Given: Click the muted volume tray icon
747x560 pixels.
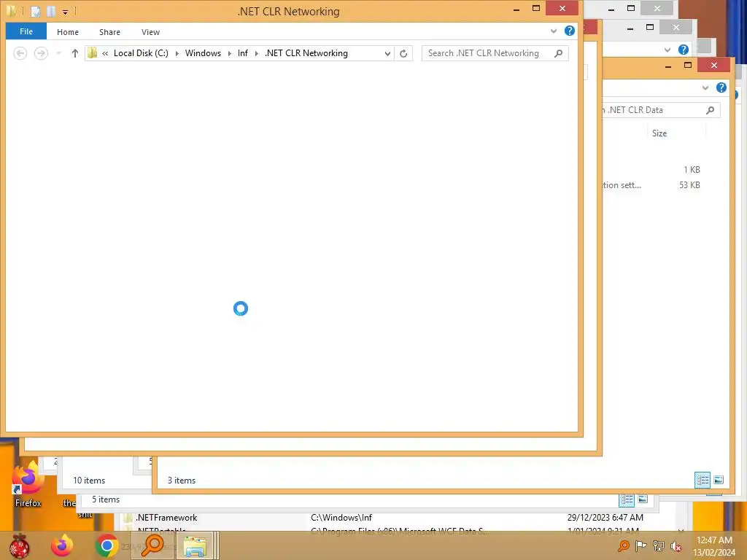Looking at the screenshot, I should (676, 546).
